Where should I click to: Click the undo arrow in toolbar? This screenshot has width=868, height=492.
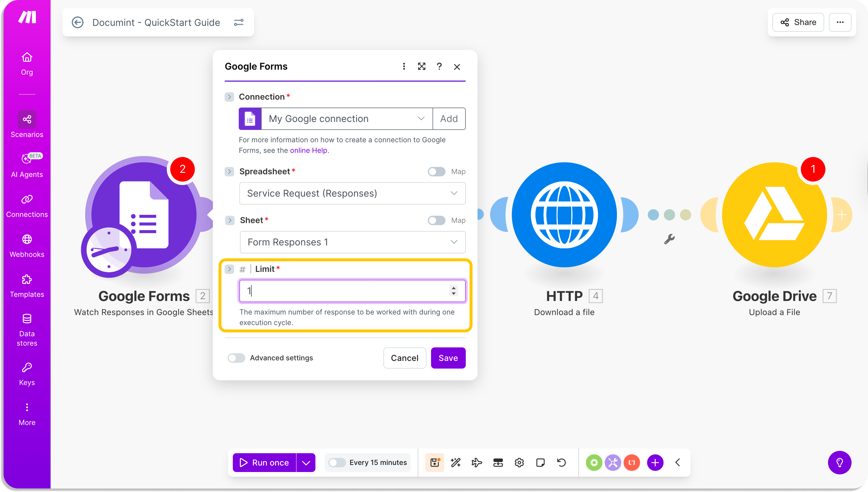point(561,463)
